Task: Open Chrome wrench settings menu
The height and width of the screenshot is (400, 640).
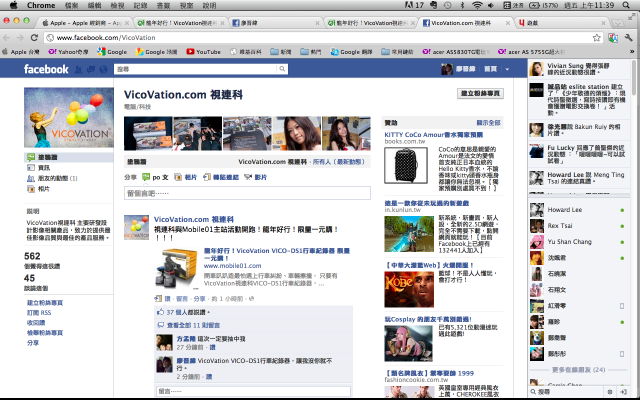Action: click(629, 38)
